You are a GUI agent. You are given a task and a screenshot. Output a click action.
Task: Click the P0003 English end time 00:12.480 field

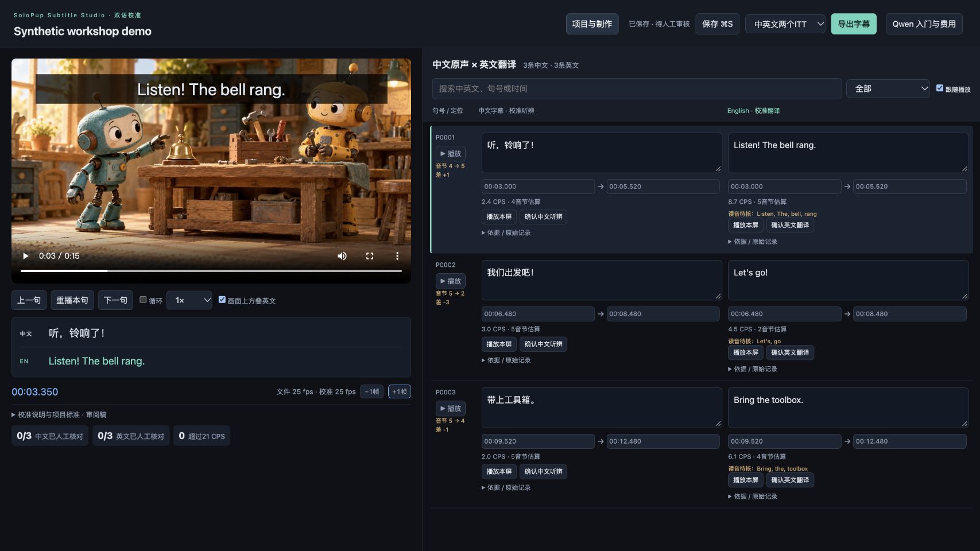[909, 441]
